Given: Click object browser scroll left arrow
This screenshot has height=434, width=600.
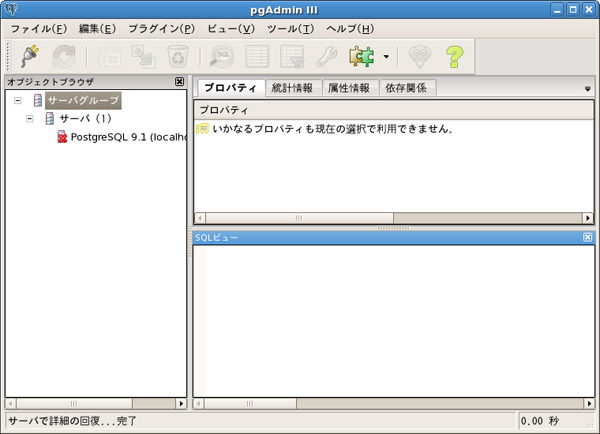Looking at the screenshot, I should coord(11,403).
